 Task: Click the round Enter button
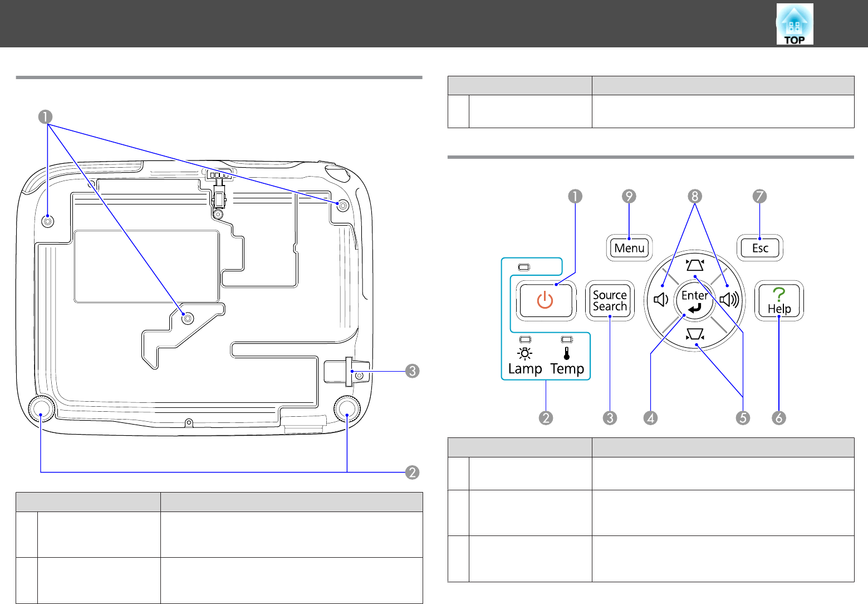(694, 301)
